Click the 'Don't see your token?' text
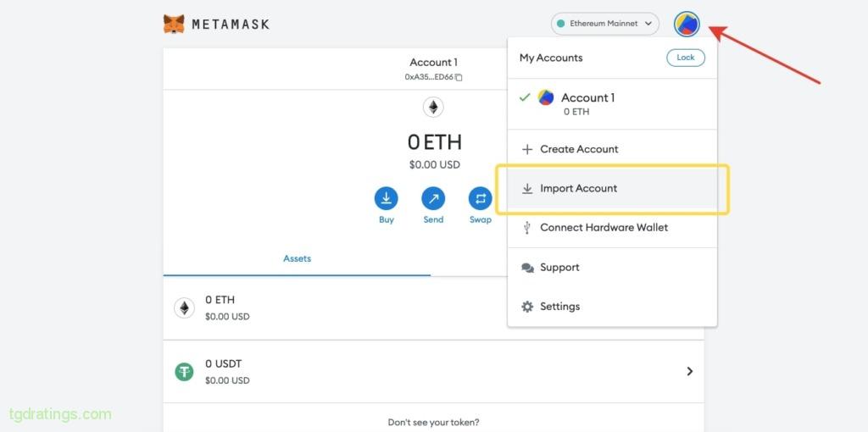Viewport: 868px width, 432px height. coord(433,423)
